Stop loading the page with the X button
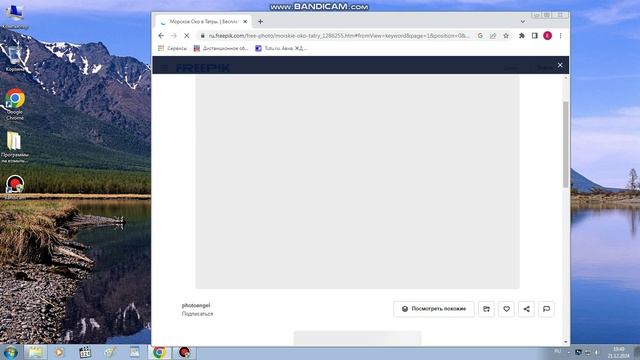 187,36
